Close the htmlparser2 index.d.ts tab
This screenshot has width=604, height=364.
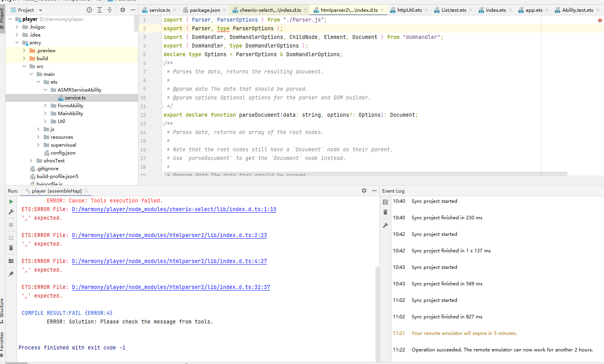(x=382, y=10)
